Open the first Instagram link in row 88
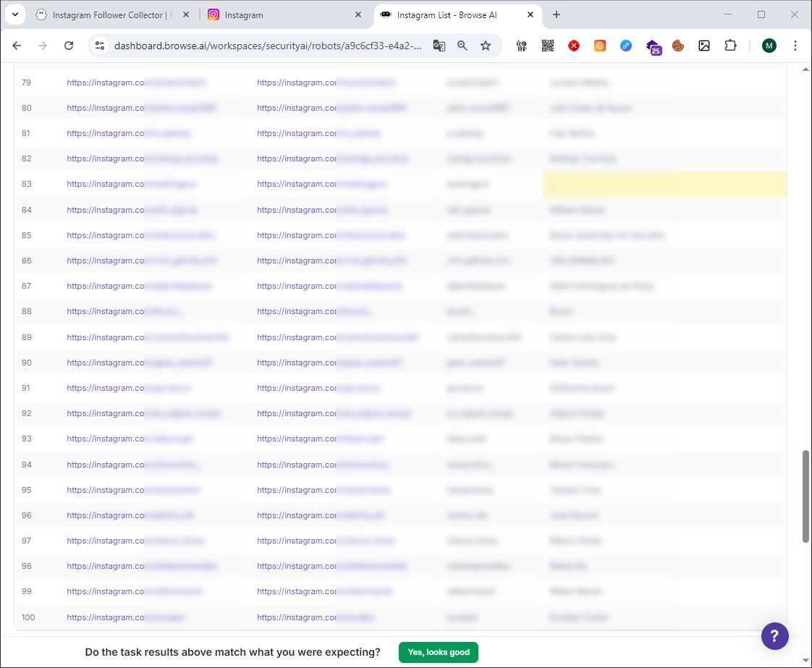 [x=124, y=311]
